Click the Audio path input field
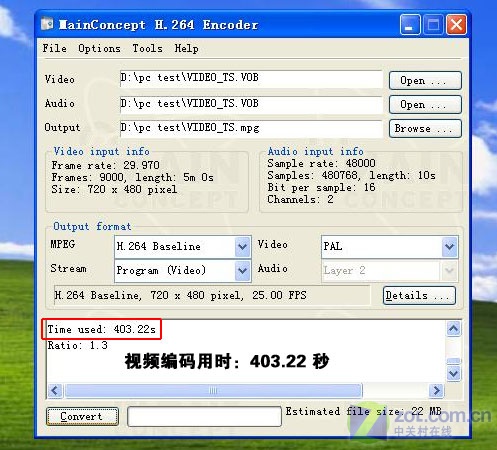This screenshot has width=497, height=450. [251, 104]
